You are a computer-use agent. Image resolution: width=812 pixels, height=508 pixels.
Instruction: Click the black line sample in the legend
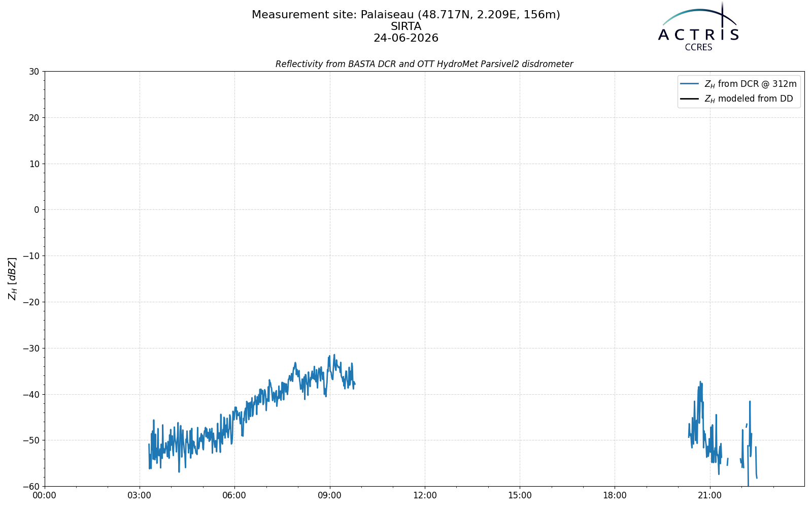tap(690, 99)
